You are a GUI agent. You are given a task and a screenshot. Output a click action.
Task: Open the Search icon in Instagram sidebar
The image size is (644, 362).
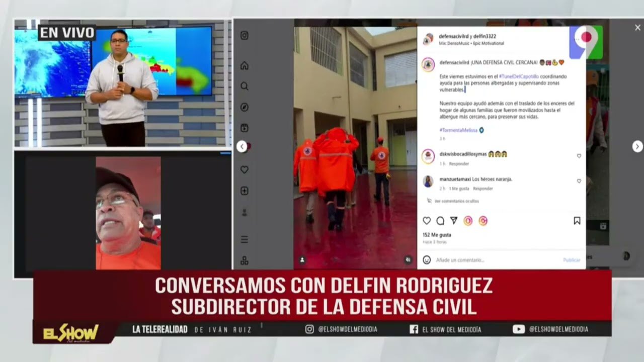(x=245, y=86)
